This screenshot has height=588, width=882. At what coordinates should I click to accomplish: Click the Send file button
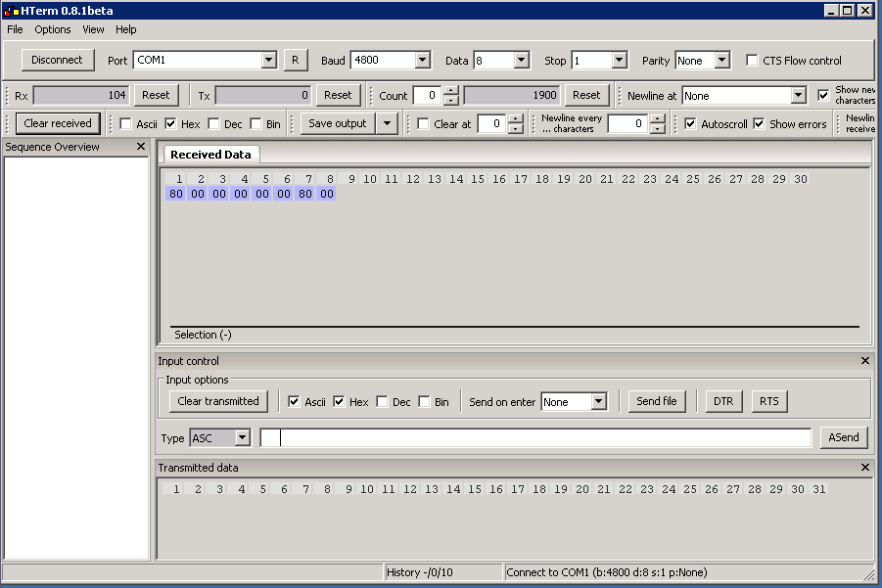coord(657,401)
